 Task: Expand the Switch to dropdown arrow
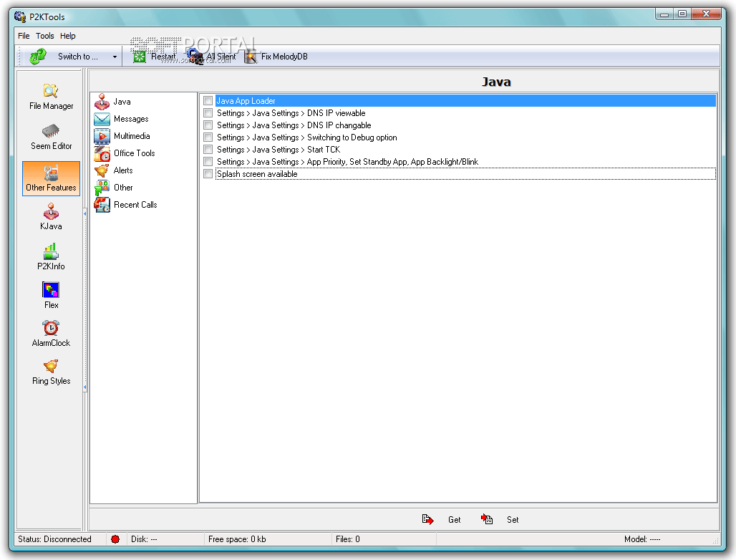coord(115,57)
